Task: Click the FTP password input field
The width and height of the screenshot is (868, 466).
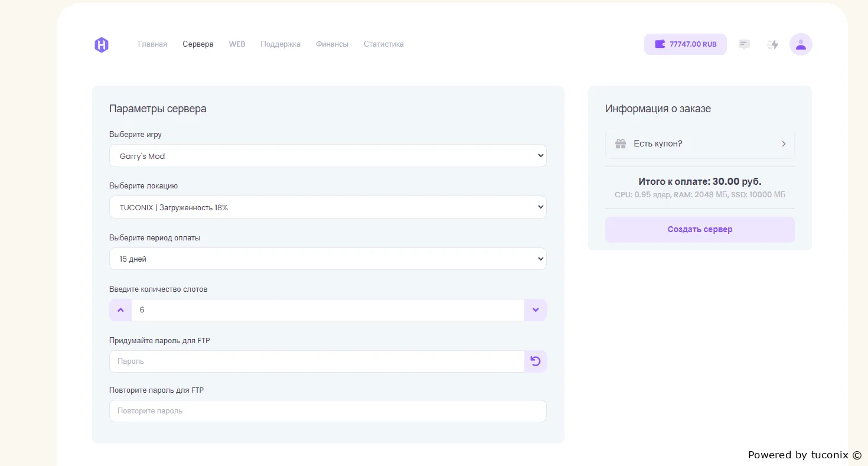Action: pos(316,361)
